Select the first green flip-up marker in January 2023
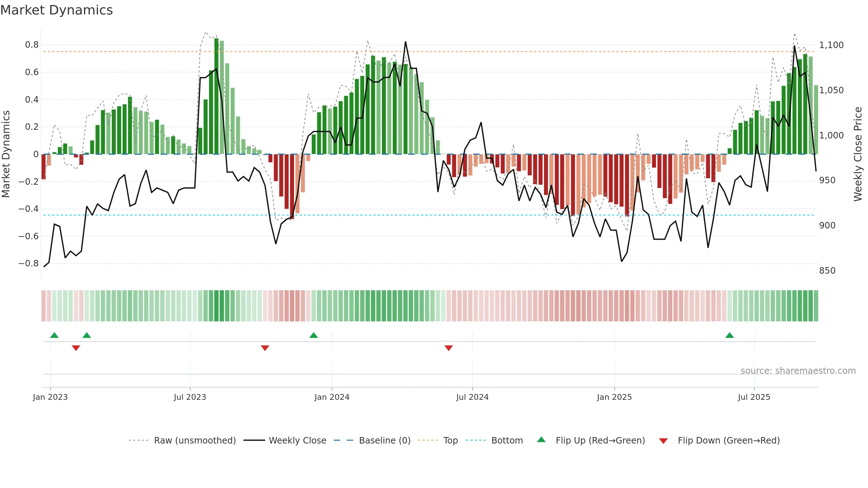The height and width of the screenshot is (488, 868). click(54, 335)
